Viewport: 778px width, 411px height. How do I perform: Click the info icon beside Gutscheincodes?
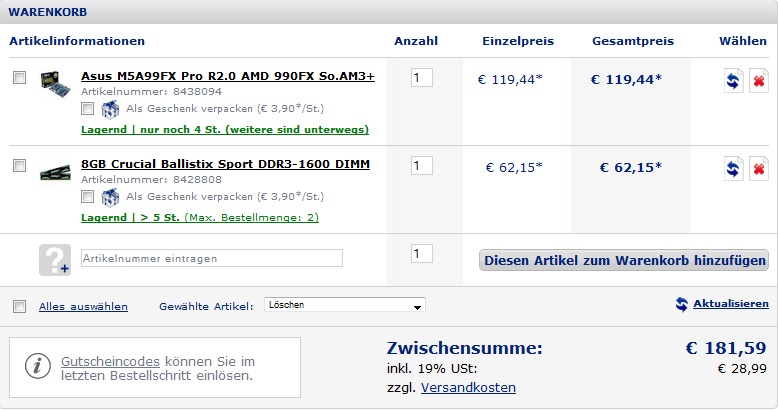point(38,366)
